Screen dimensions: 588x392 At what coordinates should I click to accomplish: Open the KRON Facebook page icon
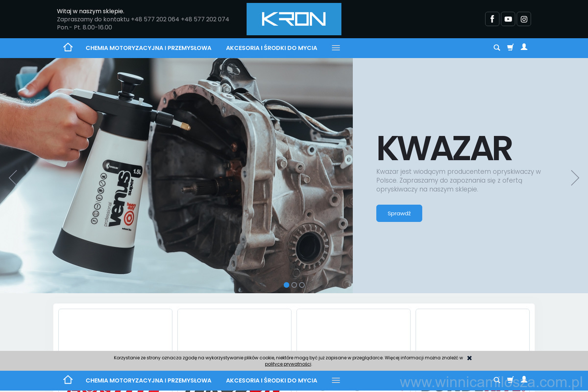(x=492, y=19)
